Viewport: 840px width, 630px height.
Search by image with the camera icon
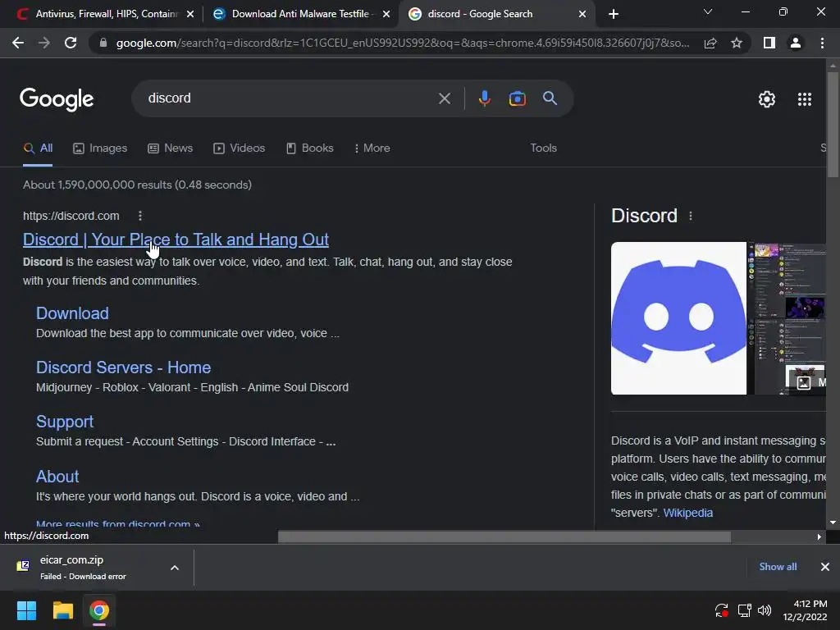pyautogui.click(x=517, y=98)
